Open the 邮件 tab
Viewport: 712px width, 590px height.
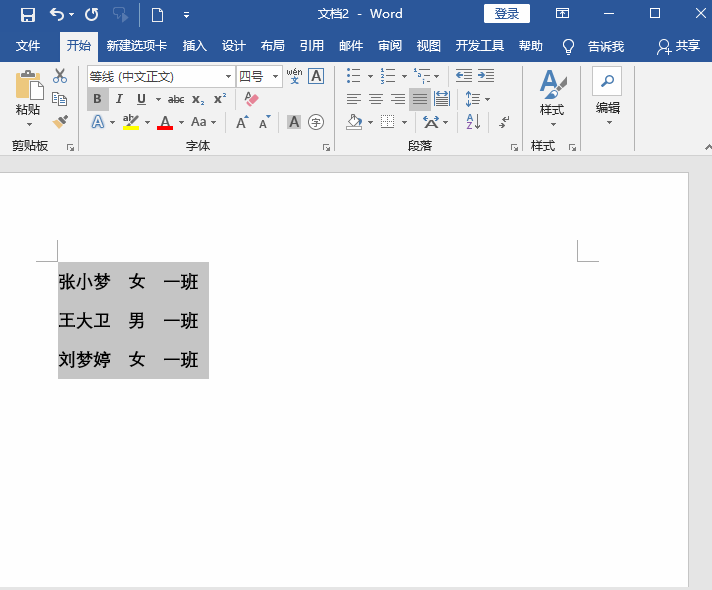tap(351, 45)
